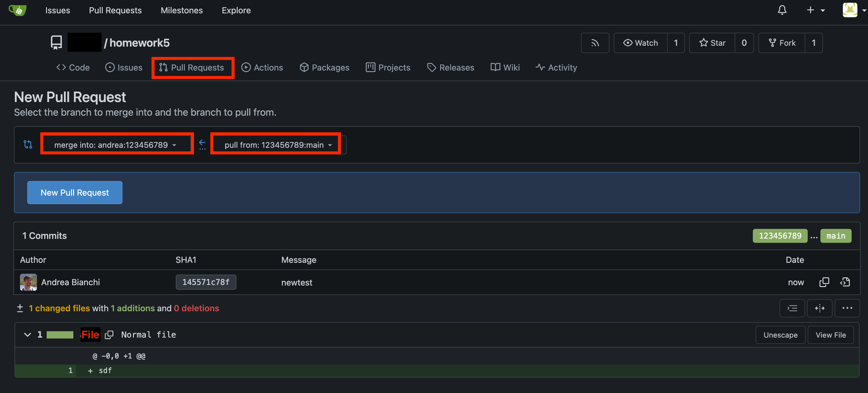This screenshot has width=868, height=393.
Task: Toggle the file tree view icon
Action: pos(792,308)
